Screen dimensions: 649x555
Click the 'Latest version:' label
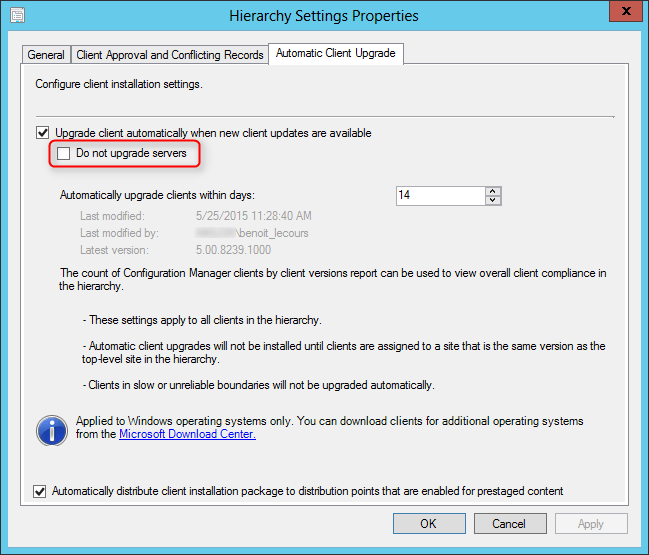[114, 250]
